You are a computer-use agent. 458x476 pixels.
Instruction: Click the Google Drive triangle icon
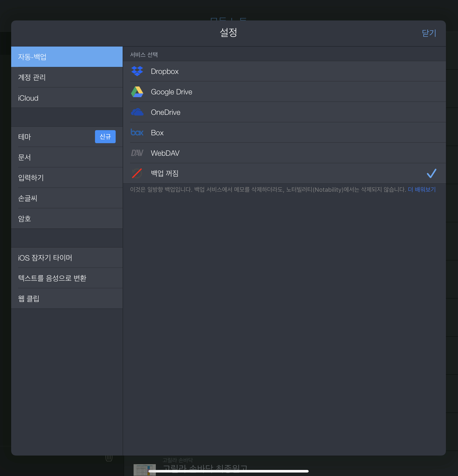click(137, 92)
